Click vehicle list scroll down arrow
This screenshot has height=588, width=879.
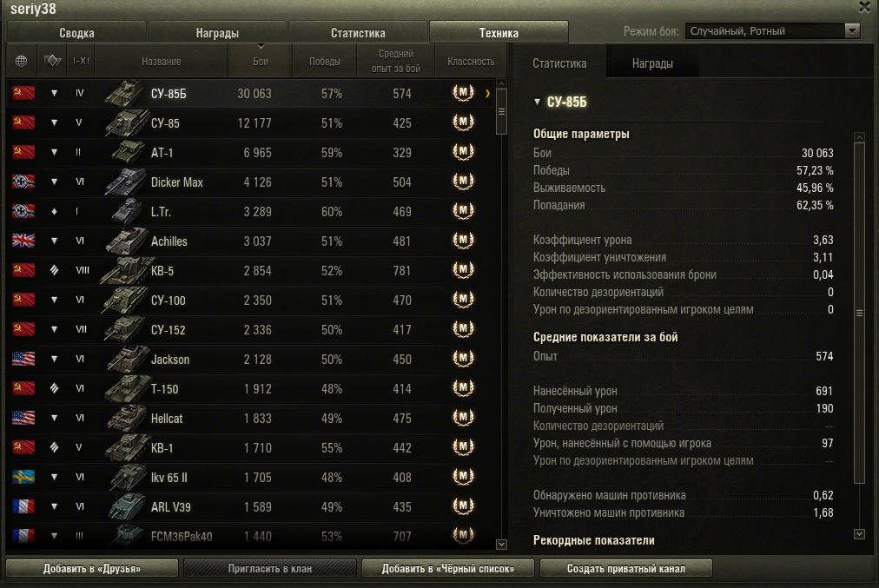[502, 545]
